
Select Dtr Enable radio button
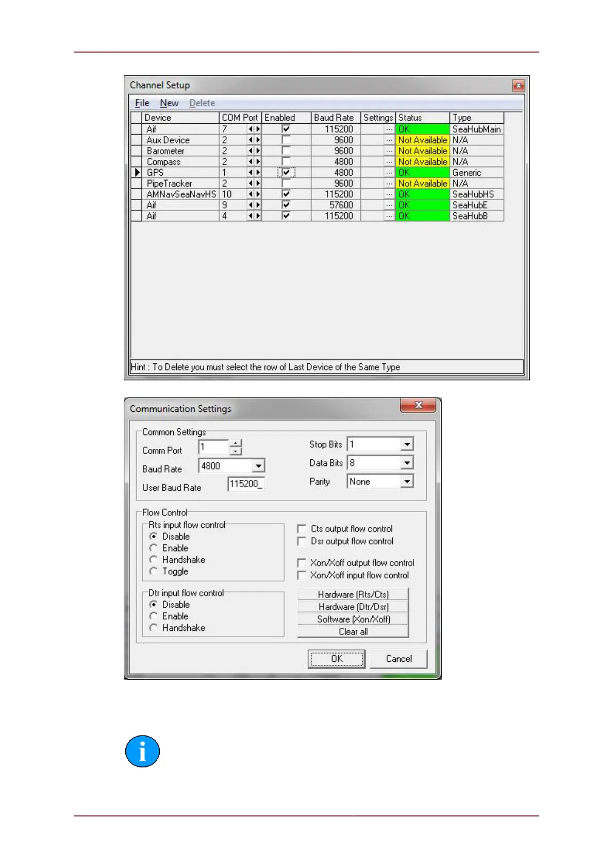153,616
